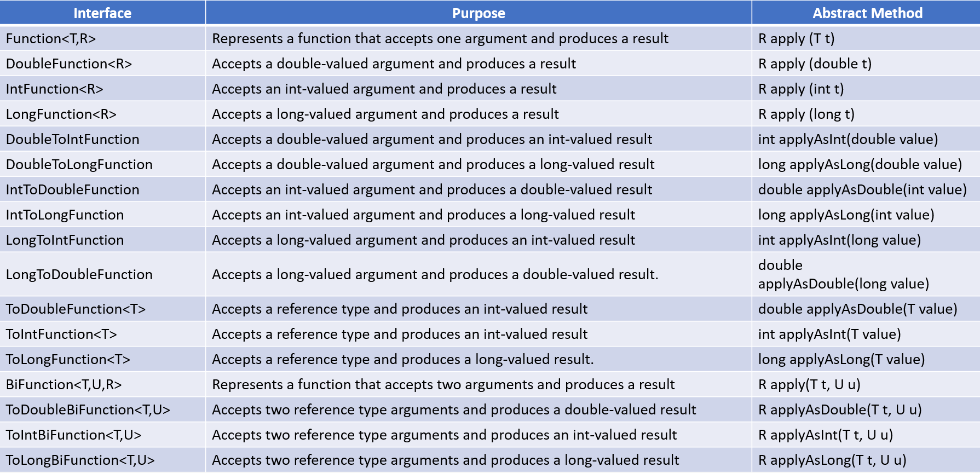This screenshot has width=980, height=473.
Task: Click the "long applyAsLong(double value)" cell
Action: [x=860, y=165]
